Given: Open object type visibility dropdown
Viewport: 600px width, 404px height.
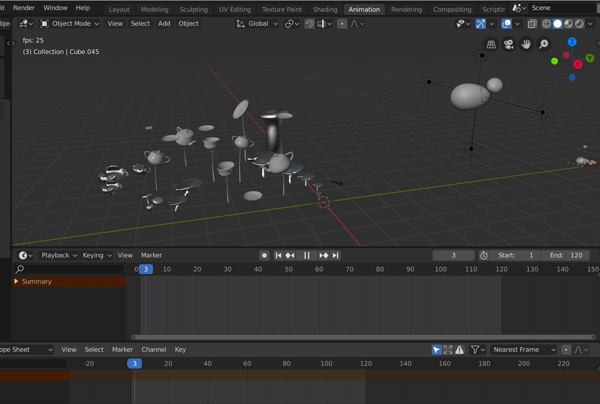Looking at the screenshot, I should click(463, 24).
